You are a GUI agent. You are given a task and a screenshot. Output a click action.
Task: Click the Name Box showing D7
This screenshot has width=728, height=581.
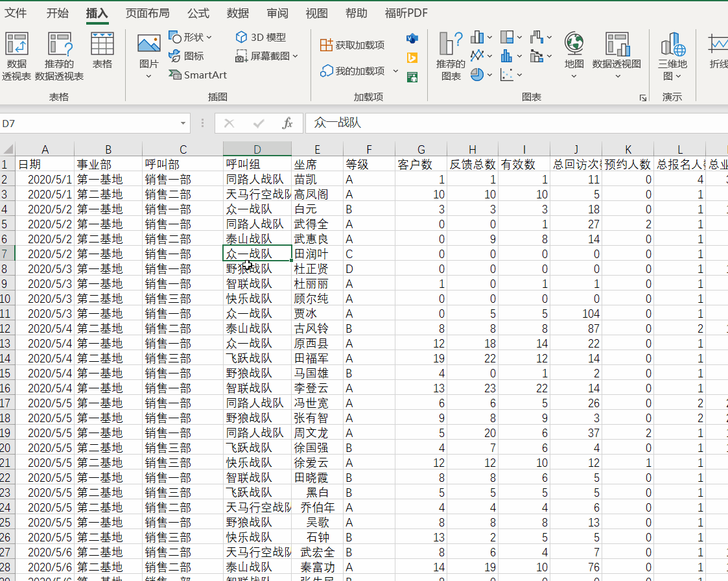88,123
